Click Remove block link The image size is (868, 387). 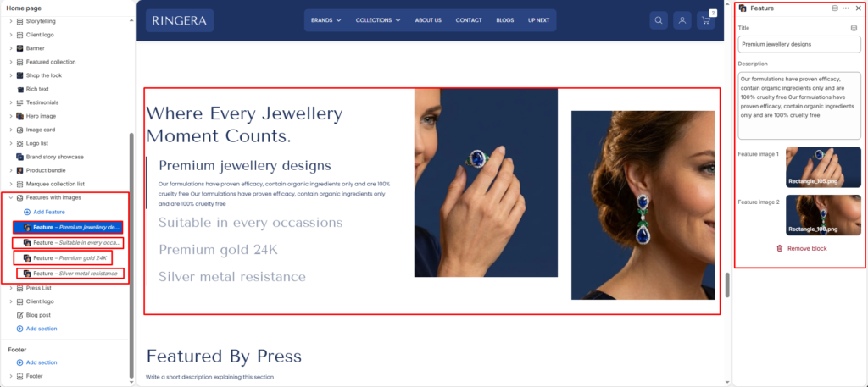tap(807, 249)
